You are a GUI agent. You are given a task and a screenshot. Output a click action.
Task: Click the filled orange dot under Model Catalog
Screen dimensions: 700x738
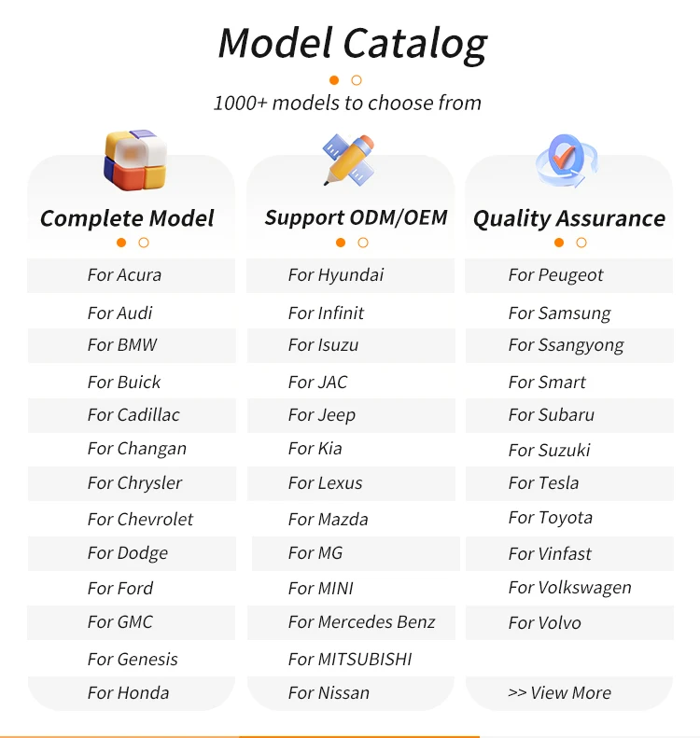click(x=334, y=80)
